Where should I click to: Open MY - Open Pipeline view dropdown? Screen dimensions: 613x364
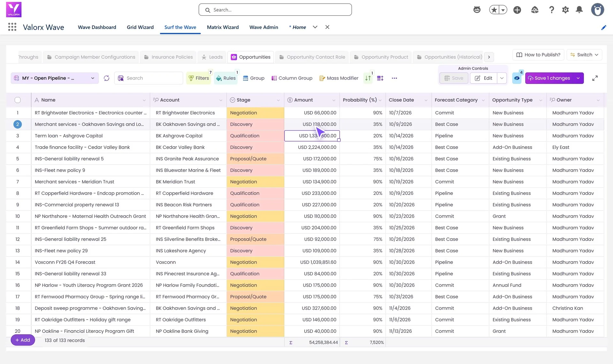pos(55,78)
